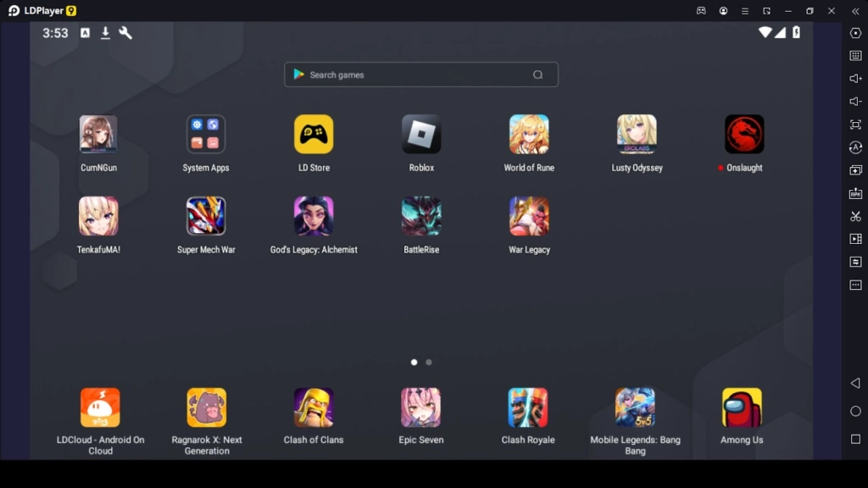
Task: Click the download icon in status bar
Action: (x=105, y=33)
